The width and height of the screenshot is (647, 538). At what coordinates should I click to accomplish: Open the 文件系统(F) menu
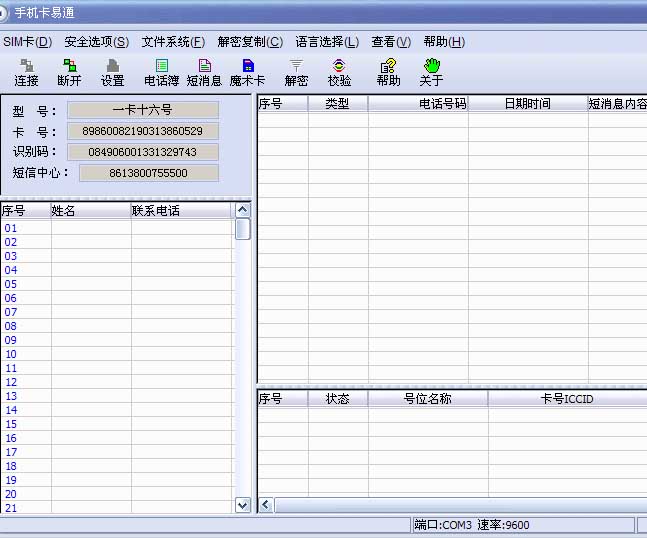click(173, 42)
